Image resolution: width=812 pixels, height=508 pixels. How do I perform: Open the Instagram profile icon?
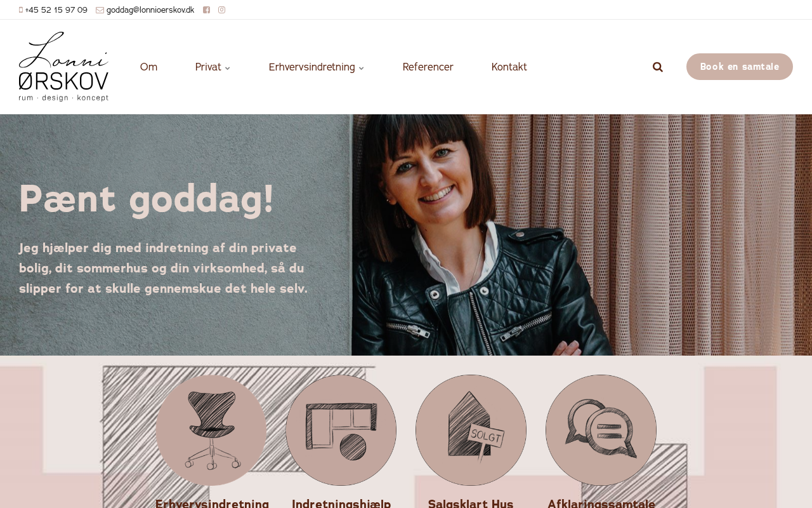221,10
